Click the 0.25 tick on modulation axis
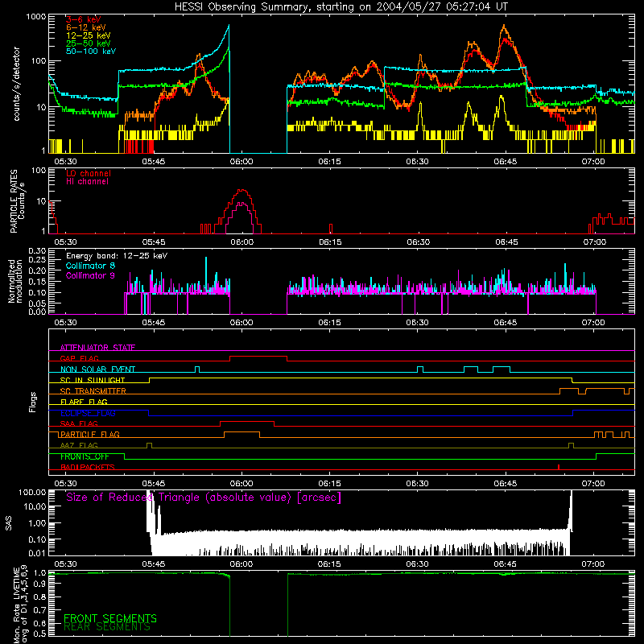This screenshot has width=644, height=644. click(37, 260)
